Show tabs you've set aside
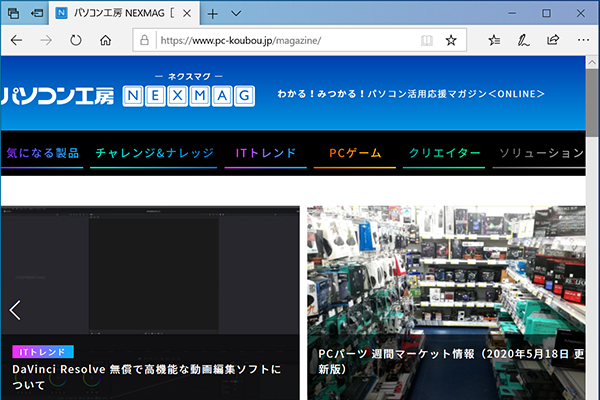The height and width of the screenshot is (400, 600). tap(13, 13)
